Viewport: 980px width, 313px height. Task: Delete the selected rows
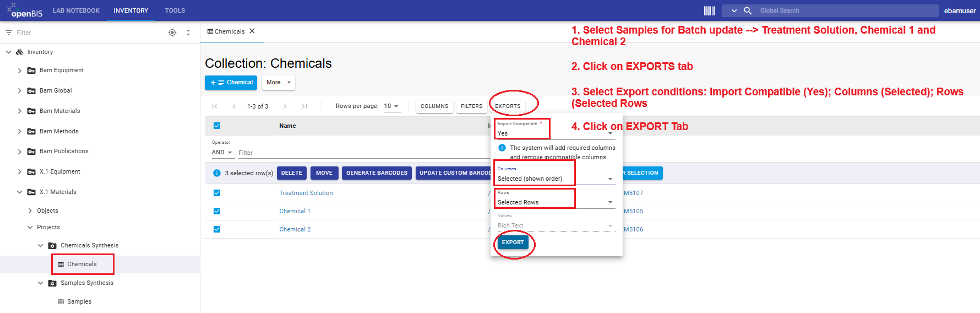[x=292, y=173]
